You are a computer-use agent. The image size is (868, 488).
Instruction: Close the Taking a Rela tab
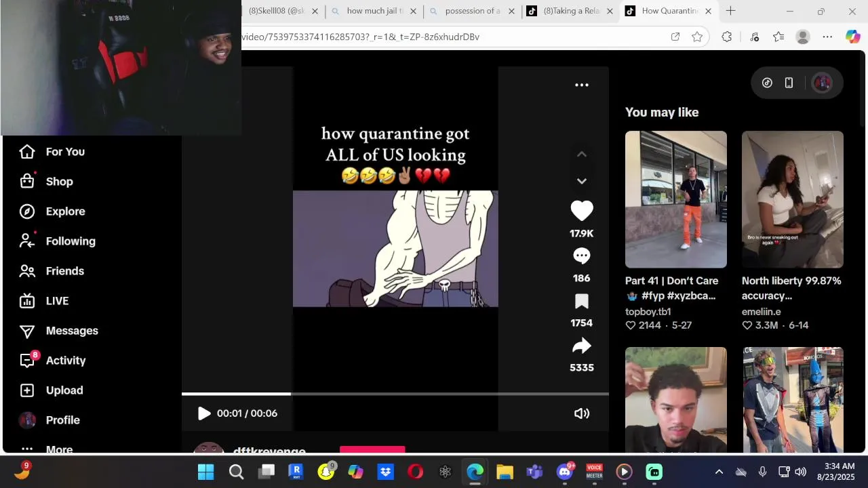click(610, 11)
